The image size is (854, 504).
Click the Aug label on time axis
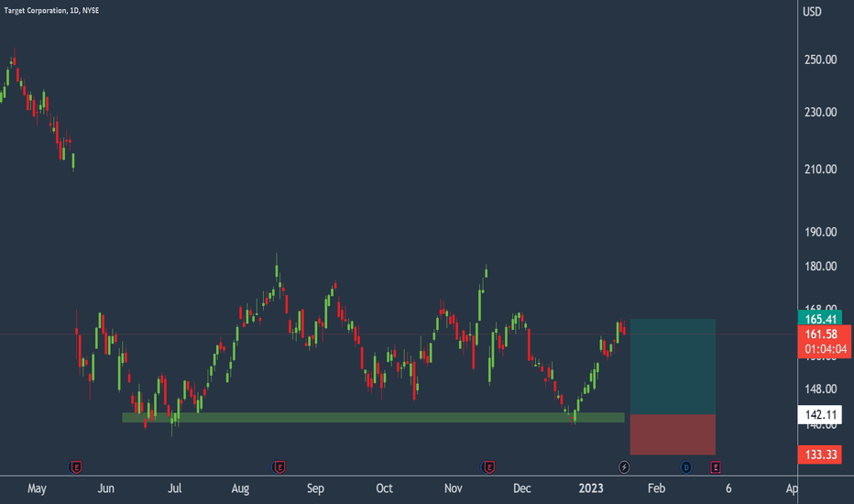pos(240,488)
